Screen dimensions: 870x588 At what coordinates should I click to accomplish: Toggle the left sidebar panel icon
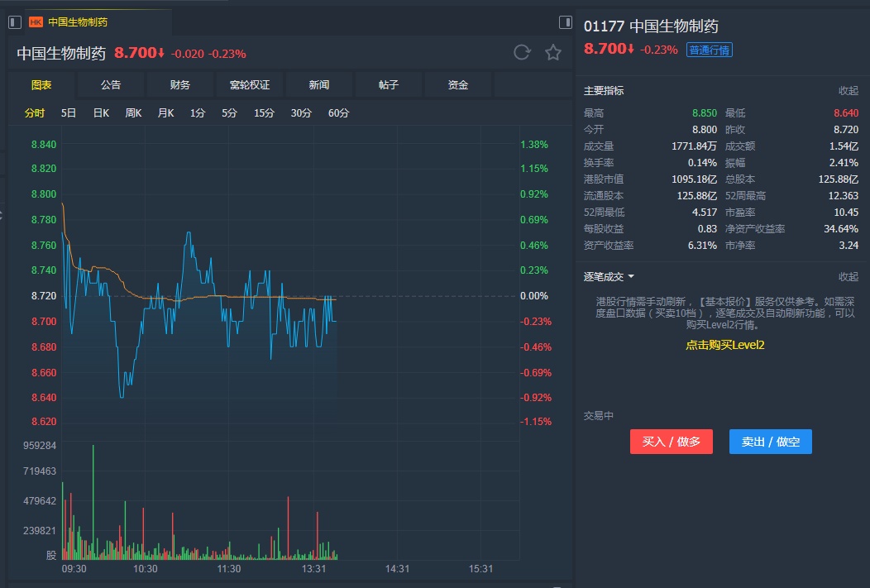[x=15, y=22]
